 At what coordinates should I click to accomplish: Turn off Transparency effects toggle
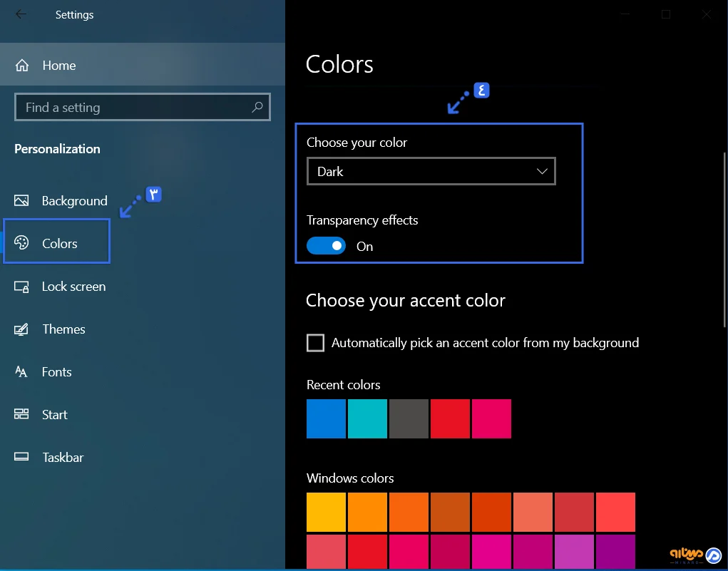point(326,245)
